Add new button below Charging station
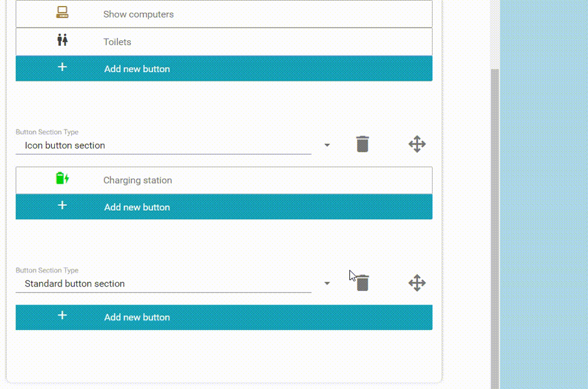Image resolution: width=588 pixels, height=389 pixels. [224, 207]
